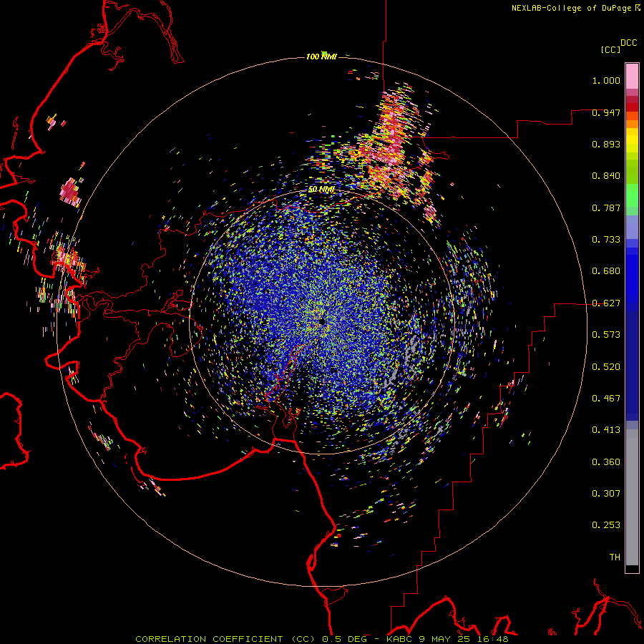The image size is (644, 644).
Task: Click the 0.253 legend value
Action: click(x=606, y=525)
